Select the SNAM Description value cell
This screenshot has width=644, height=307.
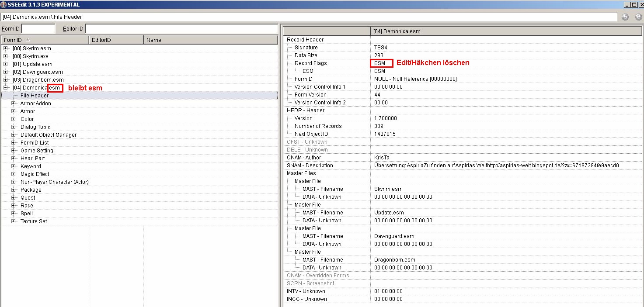pyautogui.click(x=496, y=166)
